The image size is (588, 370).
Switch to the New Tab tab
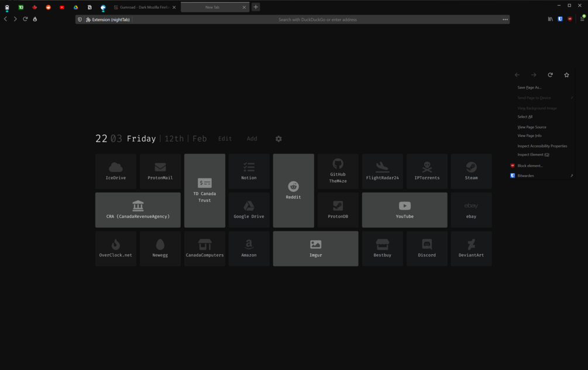coord(212,7)
